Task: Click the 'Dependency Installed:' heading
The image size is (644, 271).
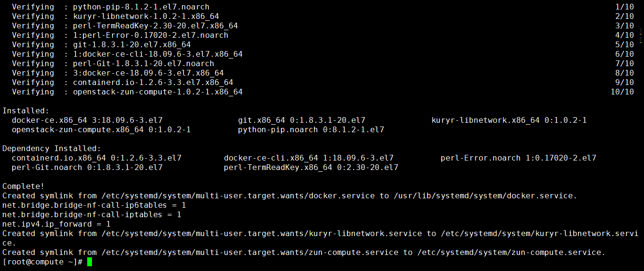Action: tap(52, 149)
